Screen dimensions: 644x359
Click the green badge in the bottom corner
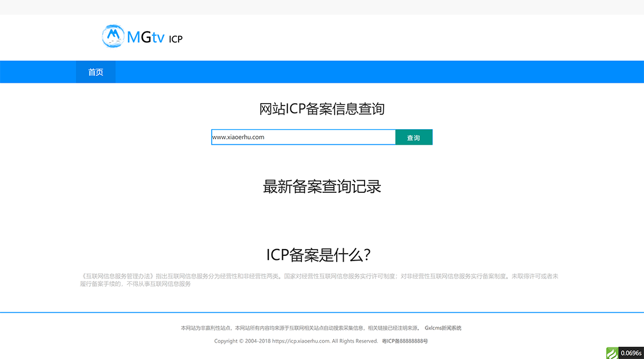pos(613,353)
